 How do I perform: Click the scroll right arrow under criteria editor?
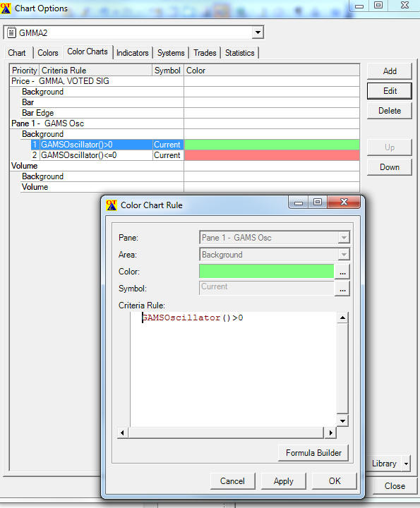pos(330,433)
